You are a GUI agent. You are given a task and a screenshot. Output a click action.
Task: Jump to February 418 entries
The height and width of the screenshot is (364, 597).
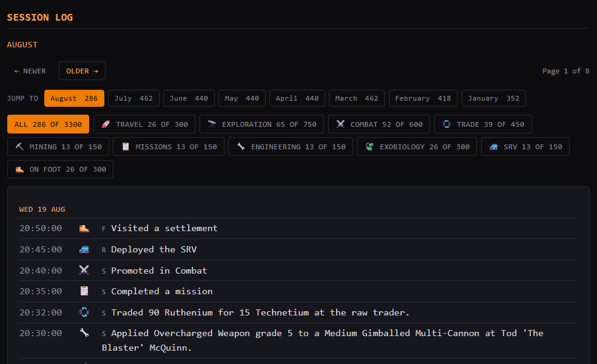(423, 98)
